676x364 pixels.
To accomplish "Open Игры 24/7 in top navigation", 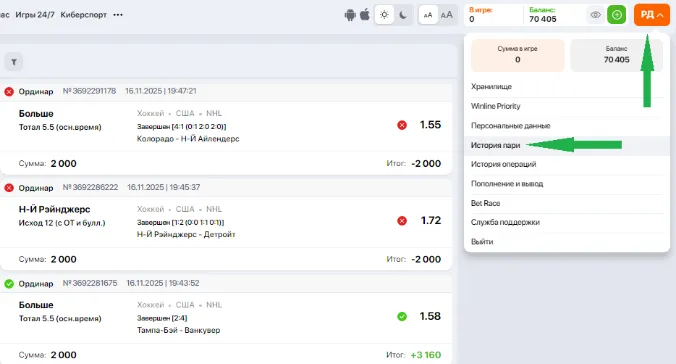I will pyautogui.click(x=35, y=15).
